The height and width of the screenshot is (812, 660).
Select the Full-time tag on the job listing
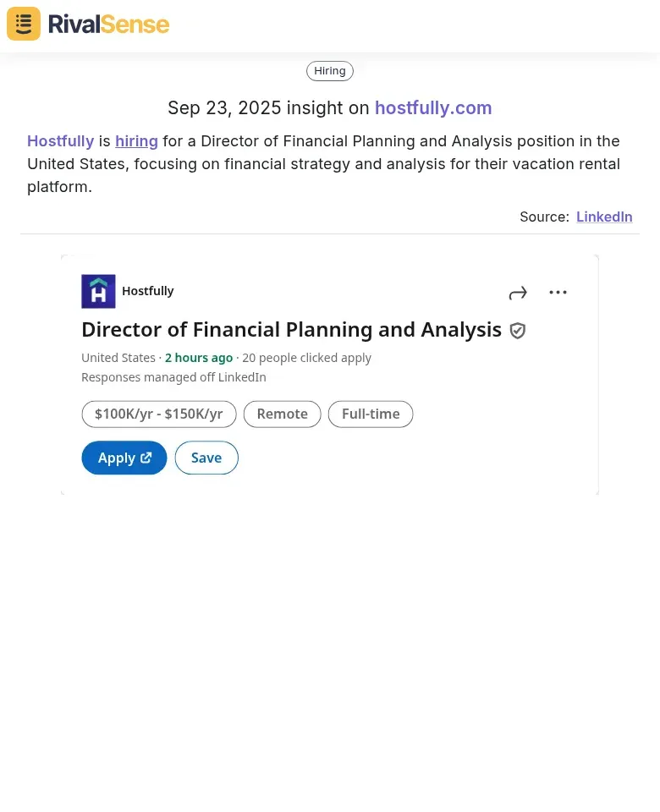pyautogui.click(x=371, y=414)
